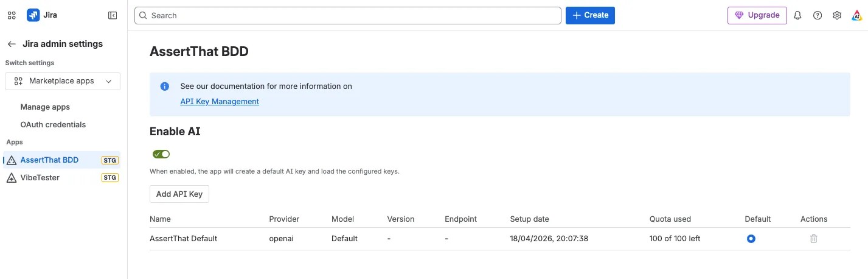Go back using the arrow beside Jira admin settings
Viewport: 868px width, 279px height.
tap(11, 44)
